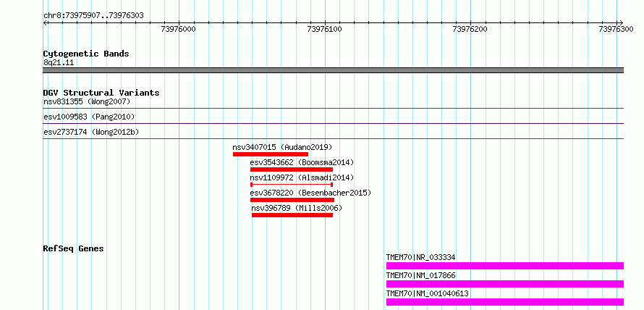Click the red bar under esv3678220
This screenshot has width=644, height=310.
click(292, 200)
